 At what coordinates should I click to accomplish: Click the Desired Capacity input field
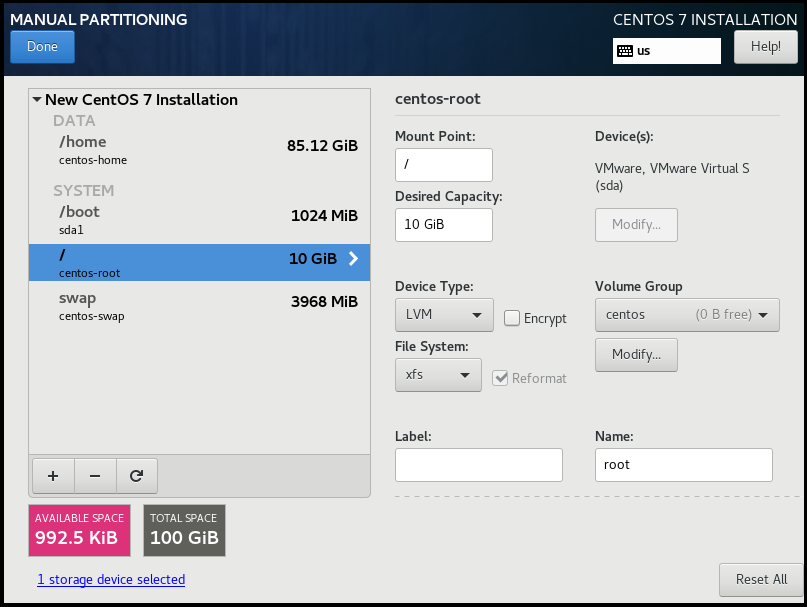(x=444, y=224)
